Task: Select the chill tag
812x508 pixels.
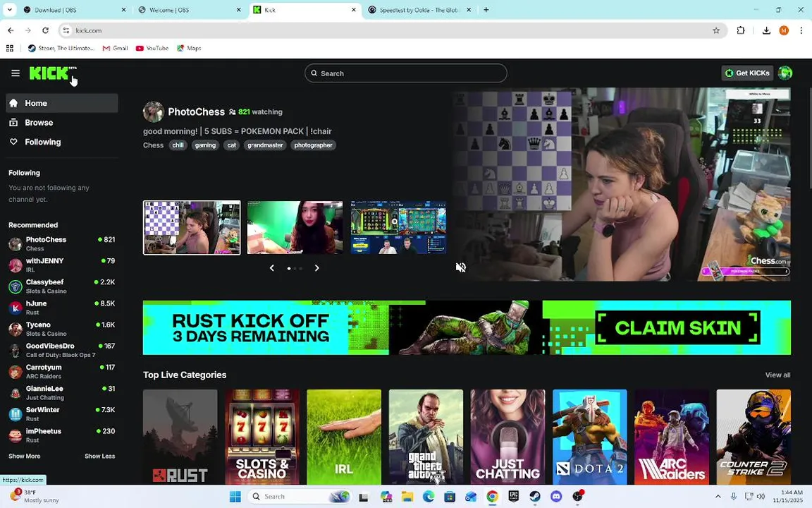Action: 178,145
